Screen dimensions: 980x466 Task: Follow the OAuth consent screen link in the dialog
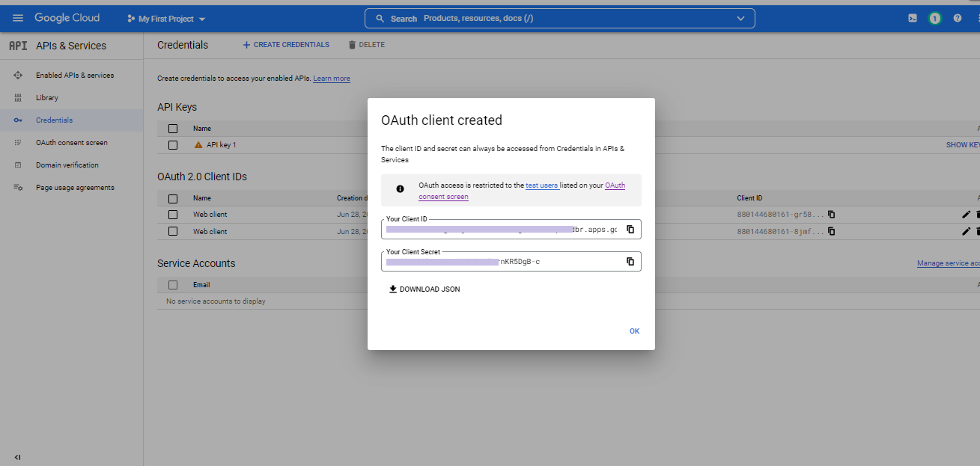[522, 191]
